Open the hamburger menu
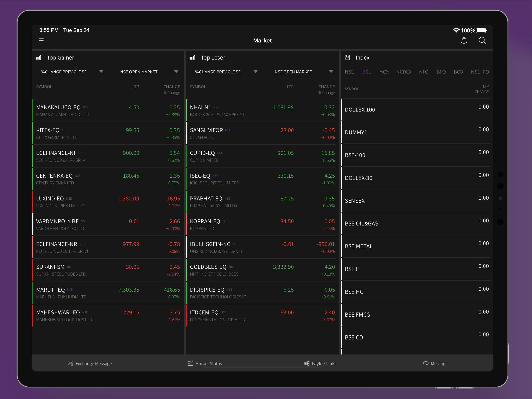Viewport: 532px width, 399px height. [41, 41]
